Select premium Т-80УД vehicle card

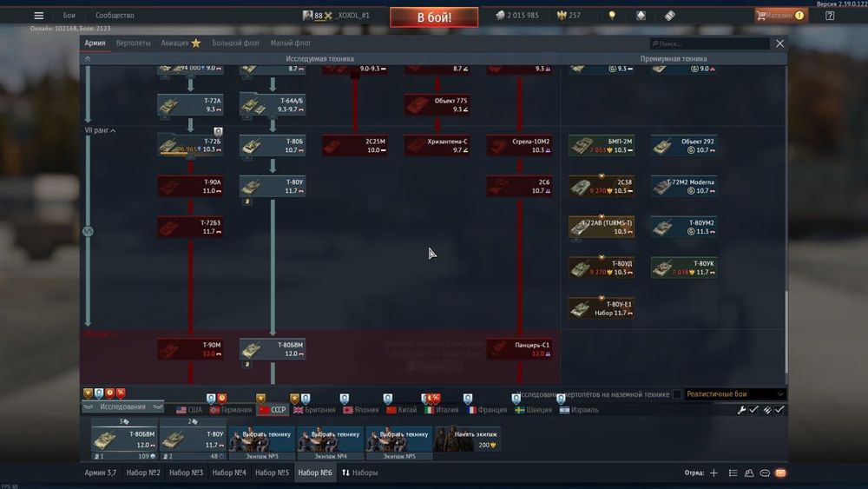[x=602, y=268]
